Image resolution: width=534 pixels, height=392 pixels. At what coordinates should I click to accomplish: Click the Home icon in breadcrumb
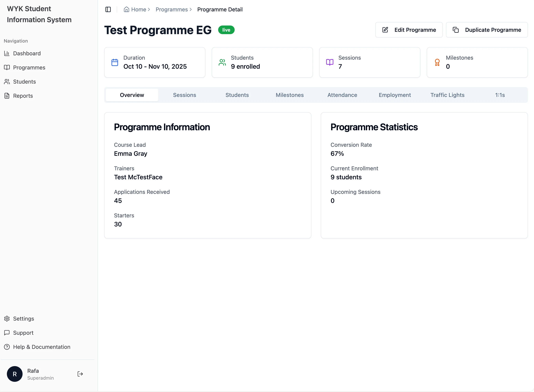coord(127,9)
